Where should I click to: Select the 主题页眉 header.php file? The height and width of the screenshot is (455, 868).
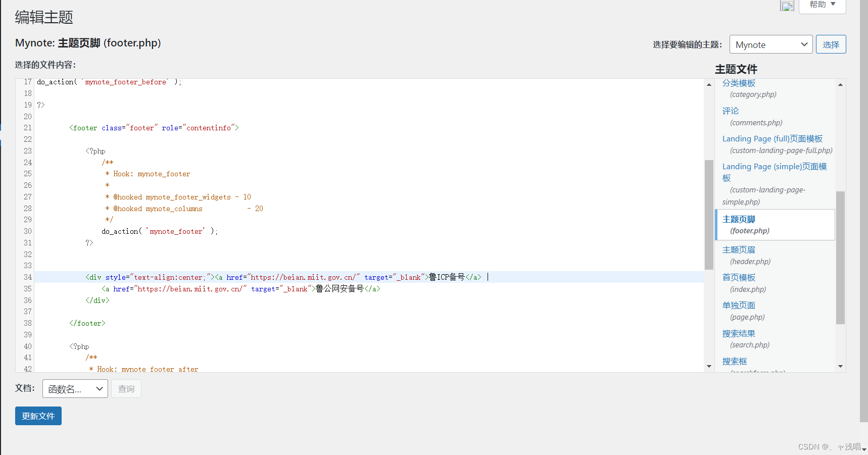(739, 249)
